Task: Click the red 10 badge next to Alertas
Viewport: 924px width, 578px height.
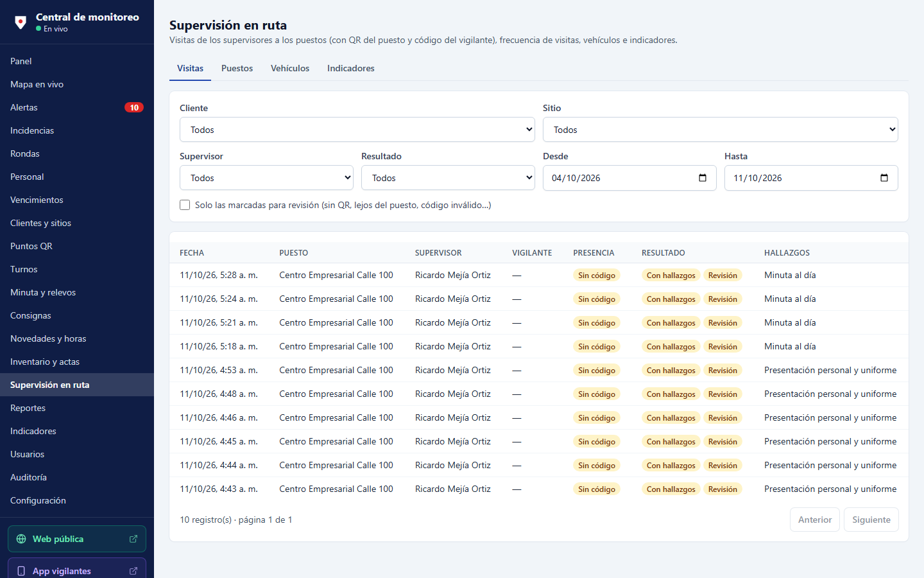Action: point(134,107)
